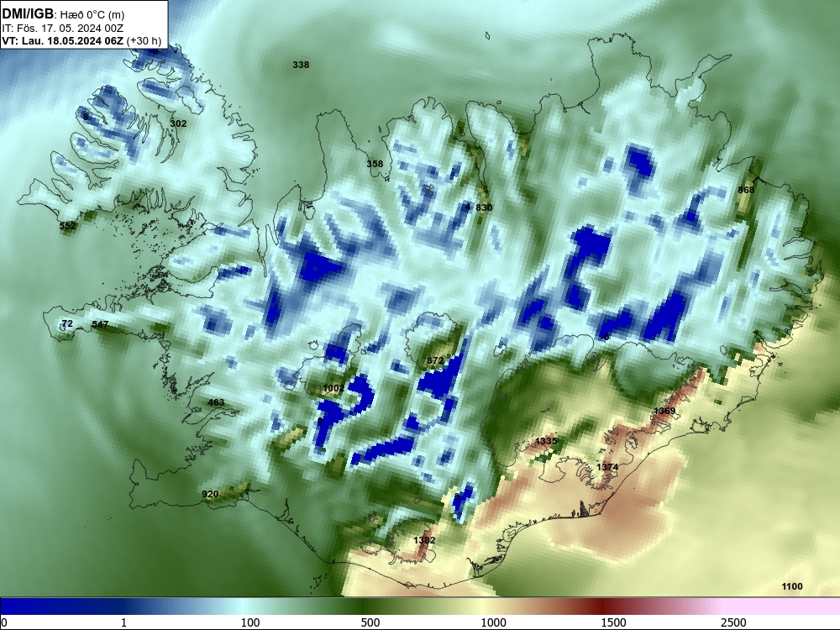This screenshot has width=840, height=630.
Task: Click the map value '552' in the west
Action: tap(67, 226)
